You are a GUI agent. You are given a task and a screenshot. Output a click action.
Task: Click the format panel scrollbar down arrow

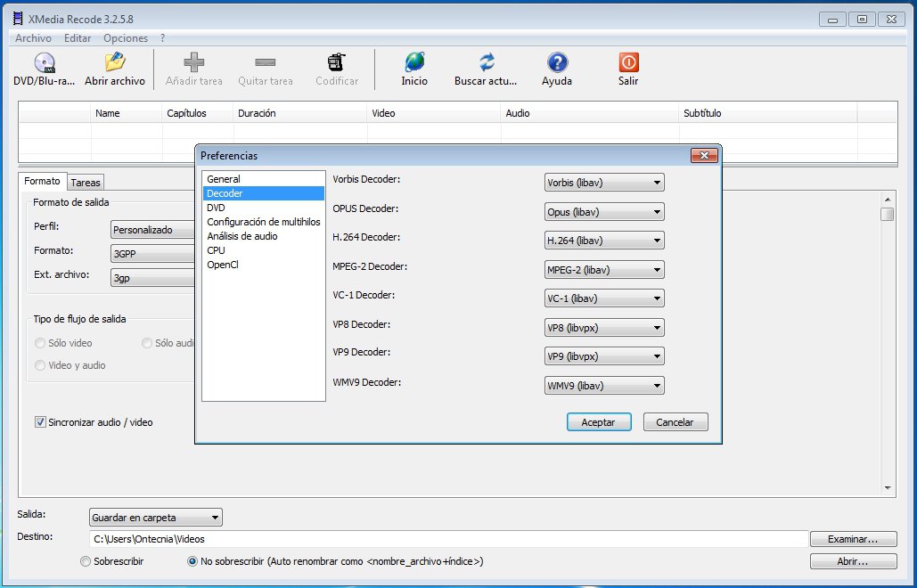(888, 488)
